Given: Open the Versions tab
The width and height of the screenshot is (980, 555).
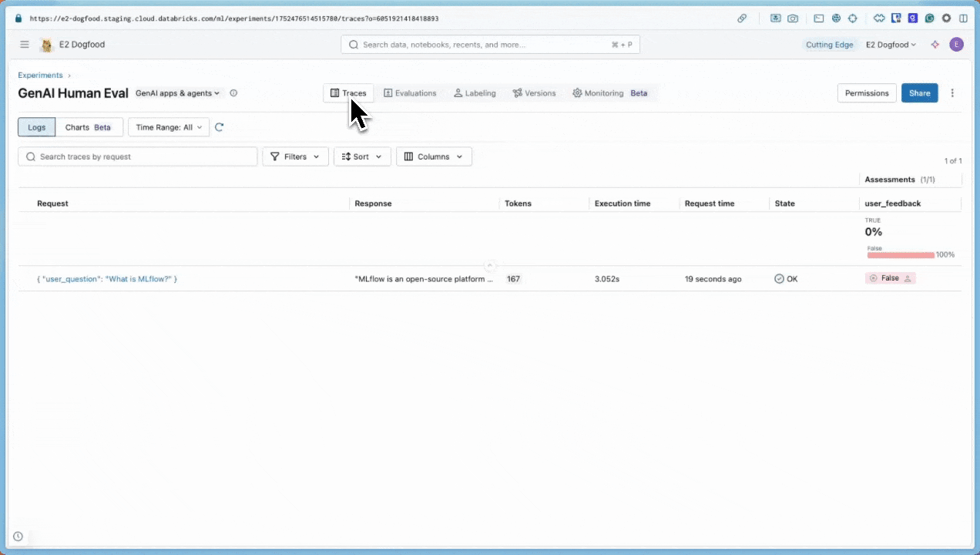Looking at the screenshot, I should [x=534, y=93].
